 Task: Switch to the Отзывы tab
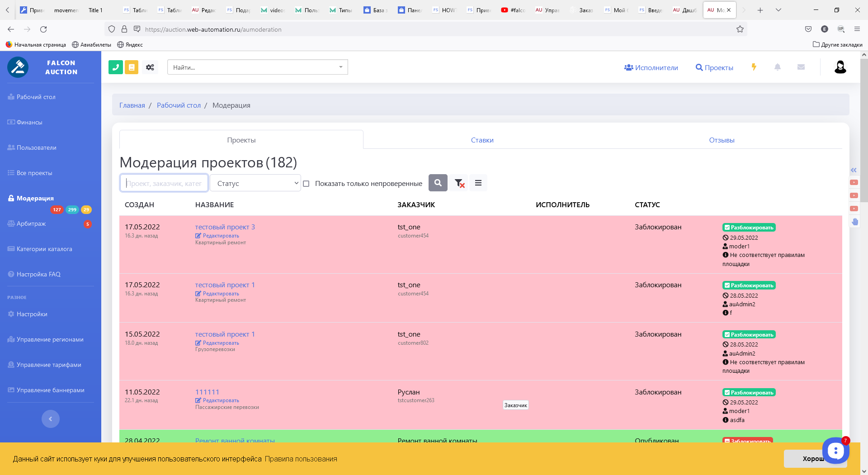(722, 140)
